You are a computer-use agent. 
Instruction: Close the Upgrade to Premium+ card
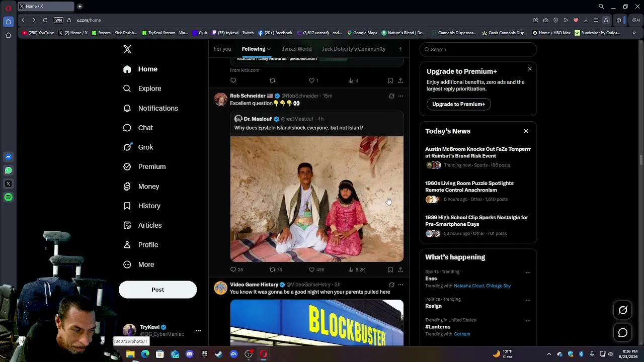(x=529, y=69)
